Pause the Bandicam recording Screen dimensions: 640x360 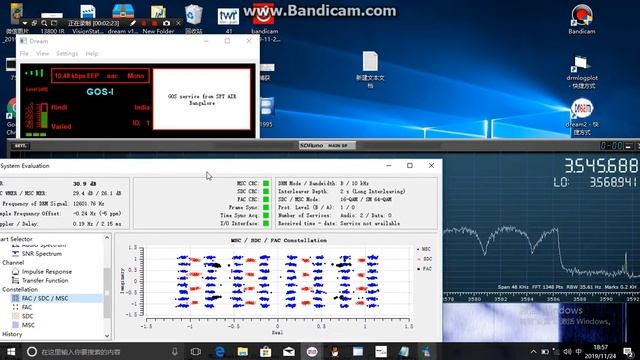[x=144, y=23]
